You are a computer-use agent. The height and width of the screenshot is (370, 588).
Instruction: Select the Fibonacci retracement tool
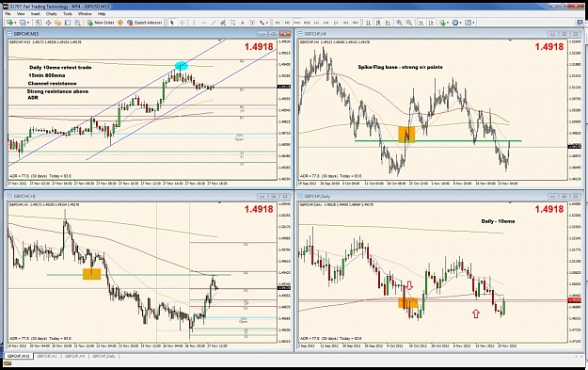click(x=233, y=23)
